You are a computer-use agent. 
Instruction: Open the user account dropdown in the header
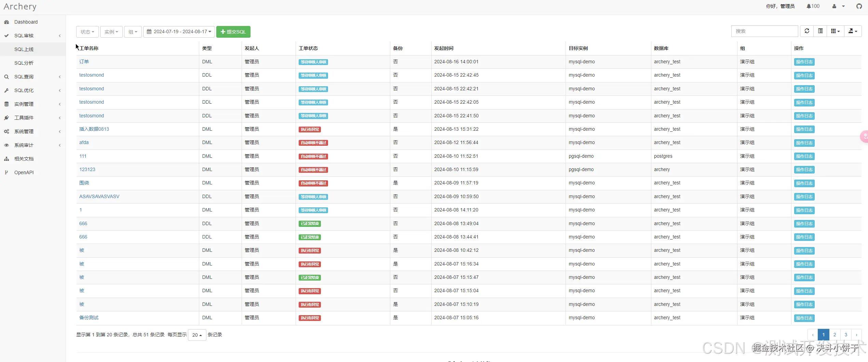839,6
